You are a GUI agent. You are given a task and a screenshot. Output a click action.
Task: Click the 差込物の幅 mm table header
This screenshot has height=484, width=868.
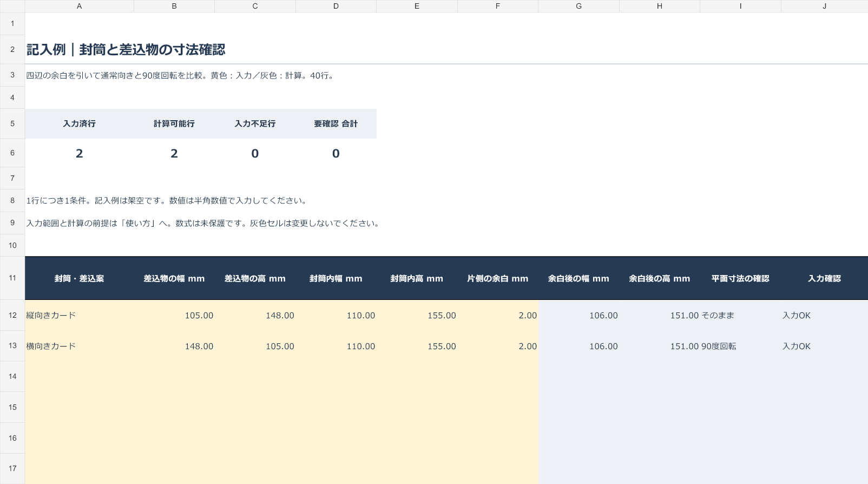(174, 278)
